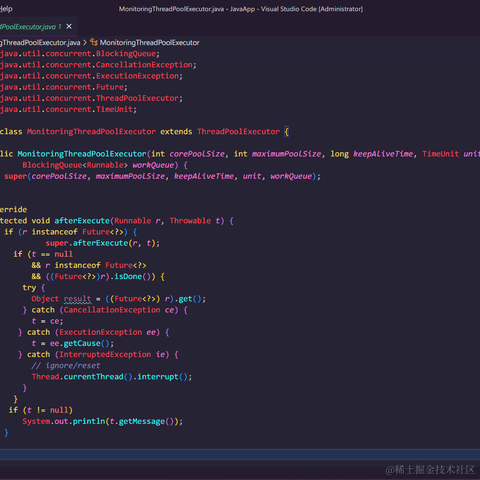
Task: Click the currentThread() call
Action: [98, 377]
